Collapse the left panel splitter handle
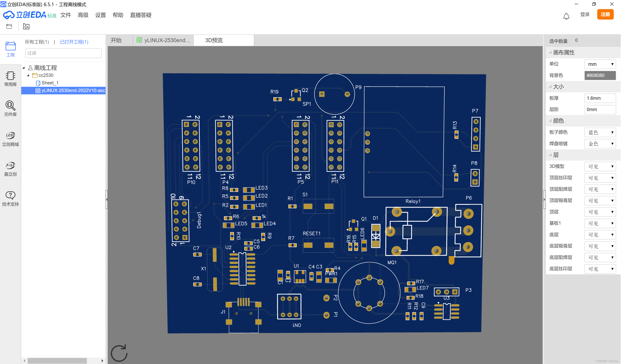The width and height of the screenshot is (621, 364). pos(107,200)
